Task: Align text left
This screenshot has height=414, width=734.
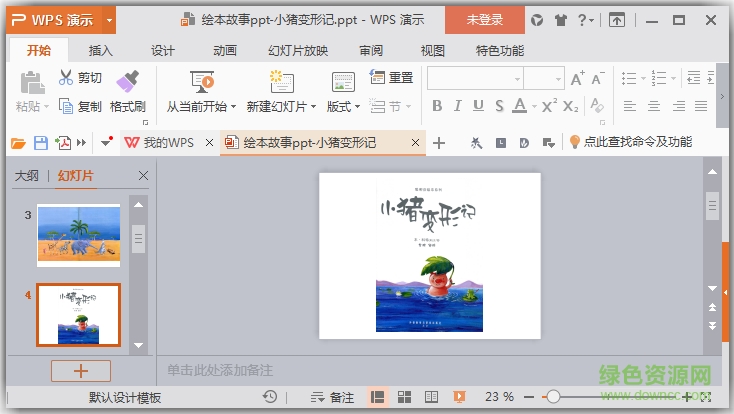Action: coord(630,106)
